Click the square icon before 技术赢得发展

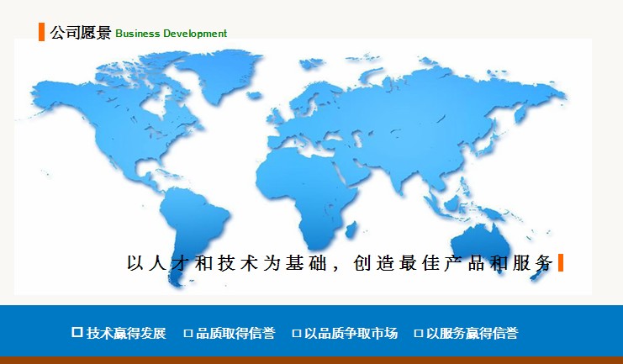(x=77, y=332)
